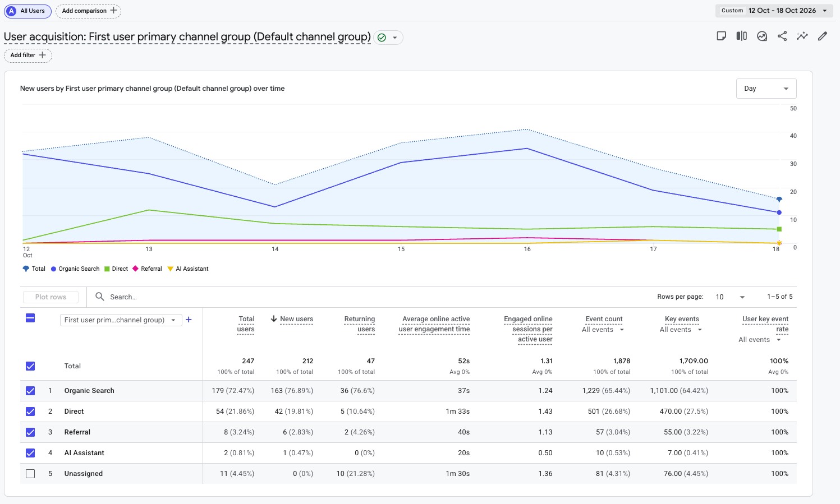Uncheck the Total row checkbox
The image size is (840, 504).
point(30,366)
